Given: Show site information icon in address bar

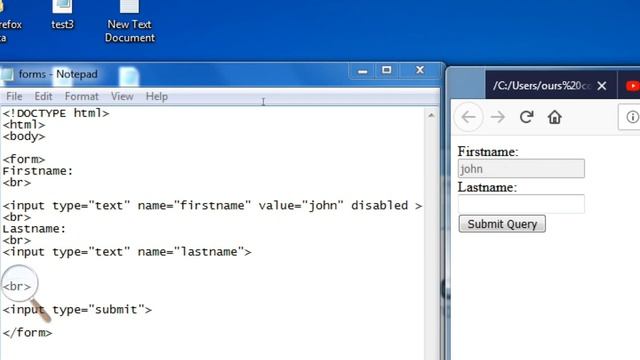Looking at the screenshot, I should [x=632, y=117].
